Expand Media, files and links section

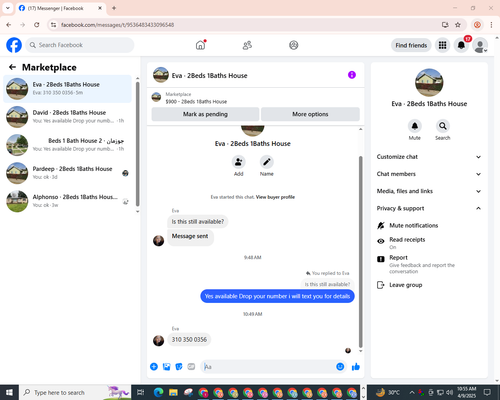429,191
